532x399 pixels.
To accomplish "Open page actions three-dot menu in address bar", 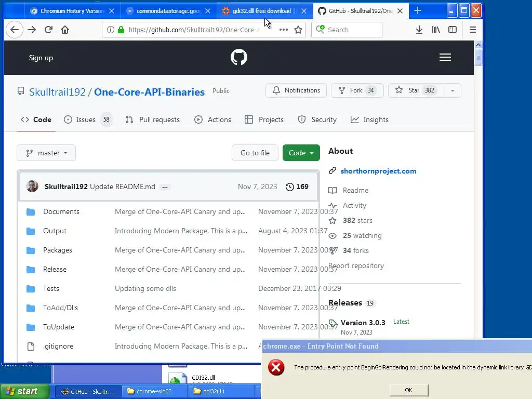I will pyautogui.click(x=284, y=30).
